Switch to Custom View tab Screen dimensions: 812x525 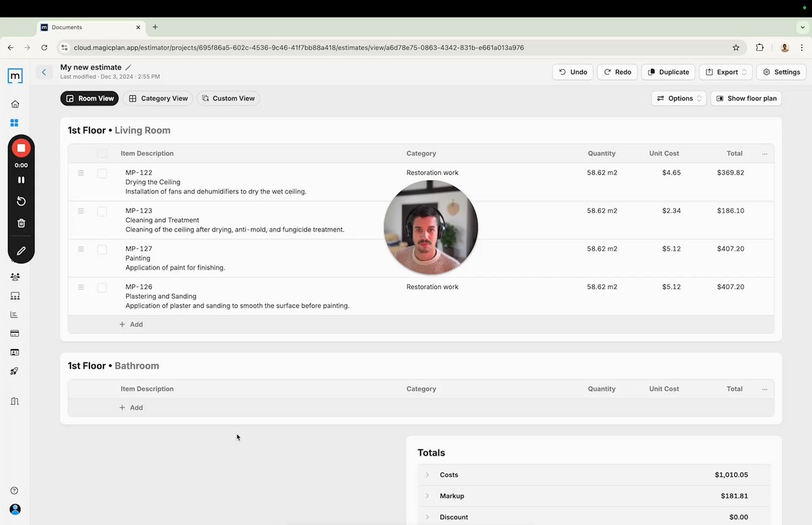[228, 98]
